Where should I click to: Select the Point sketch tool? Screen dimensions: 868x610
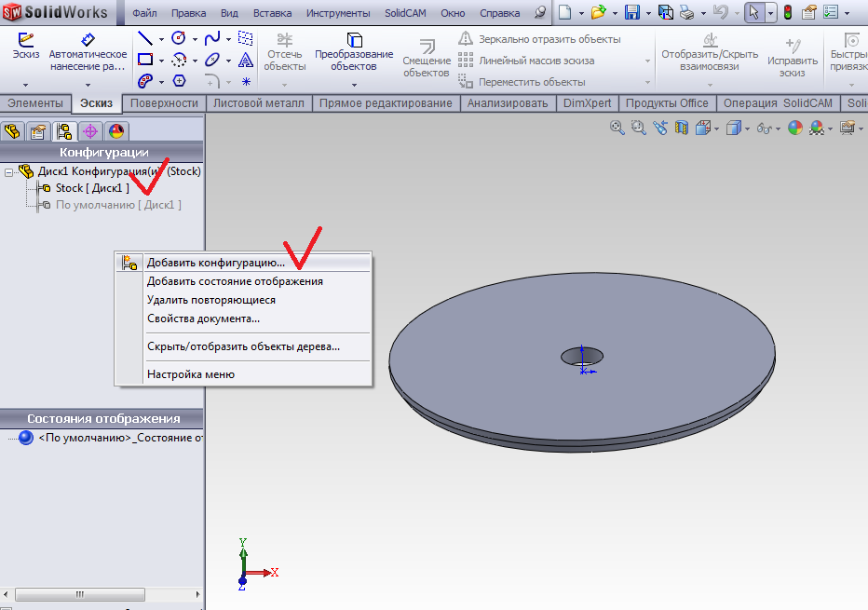[x=246, y=81]
